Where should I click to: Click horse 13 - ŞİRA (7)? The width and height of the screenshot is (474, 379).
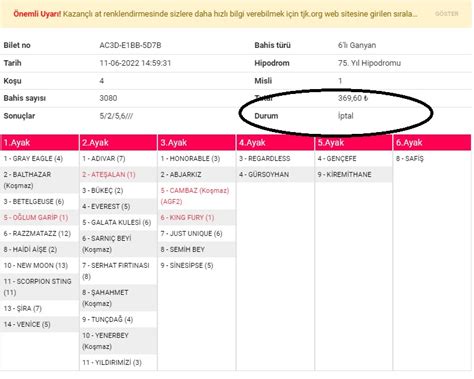coord(39,309)
